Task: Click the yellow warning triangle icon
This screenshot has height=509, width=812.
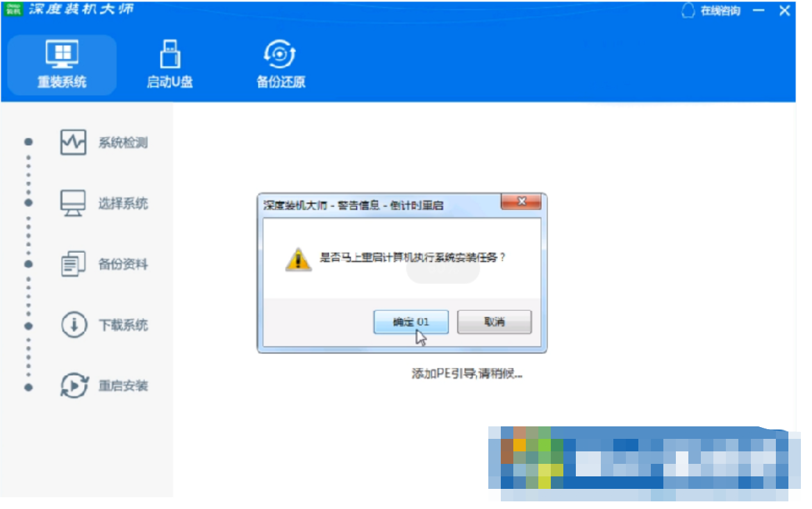Action: click(x=298, y=260)
